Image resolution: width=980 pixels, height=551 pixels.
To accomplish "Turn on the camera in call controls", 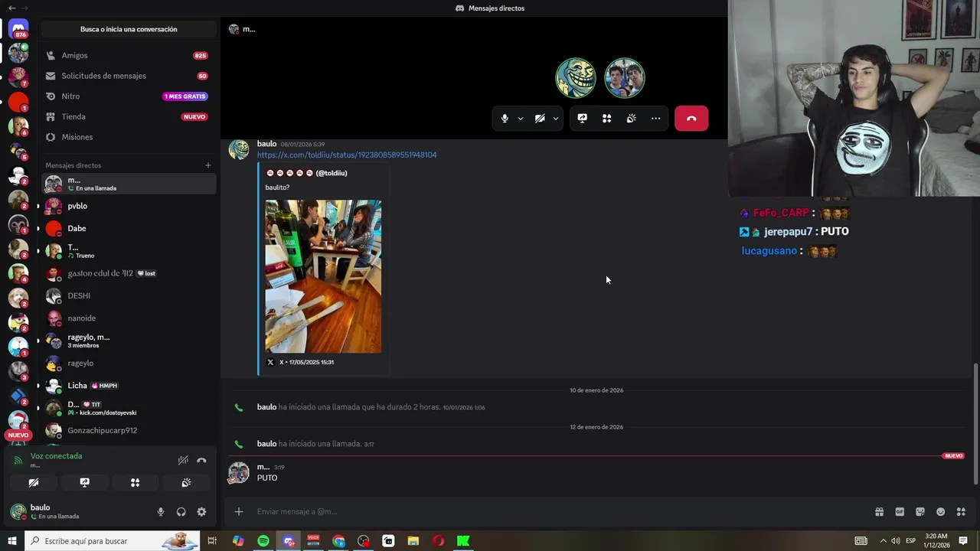I will click(540, 119).
